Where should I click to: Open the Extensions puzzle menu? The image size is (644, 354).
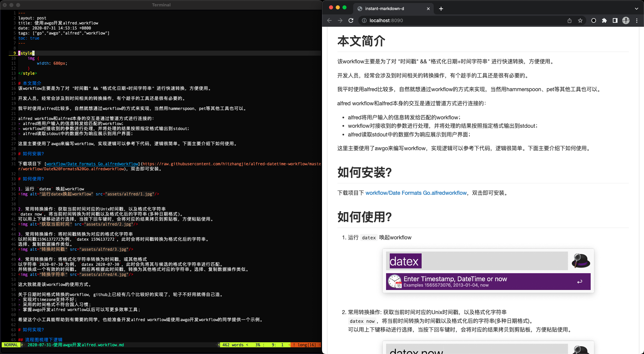click(x=604, y=20)
